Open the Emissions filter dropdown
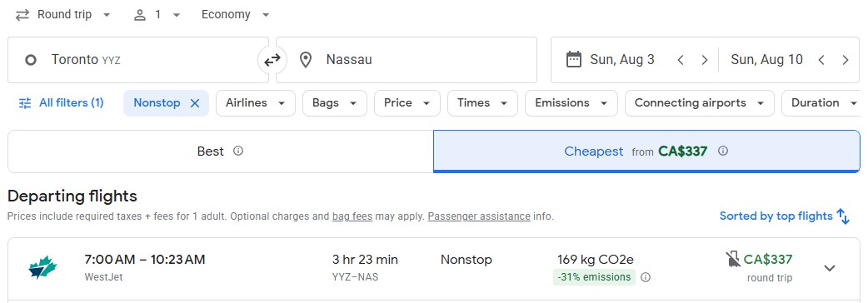This screenshot has height=303, width=868. point(571,103)
